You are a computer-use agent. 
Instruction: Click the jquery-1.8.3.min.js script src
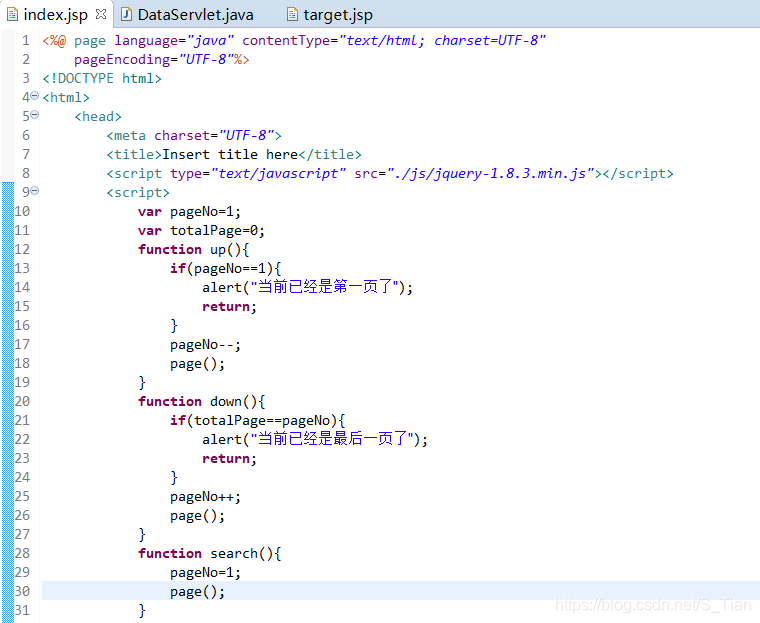click(x=491, y=174)
